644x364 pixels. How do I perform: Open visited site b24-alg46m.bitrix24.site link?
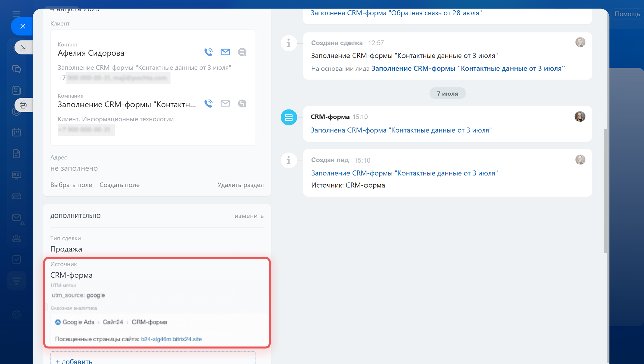pos(171,339)
